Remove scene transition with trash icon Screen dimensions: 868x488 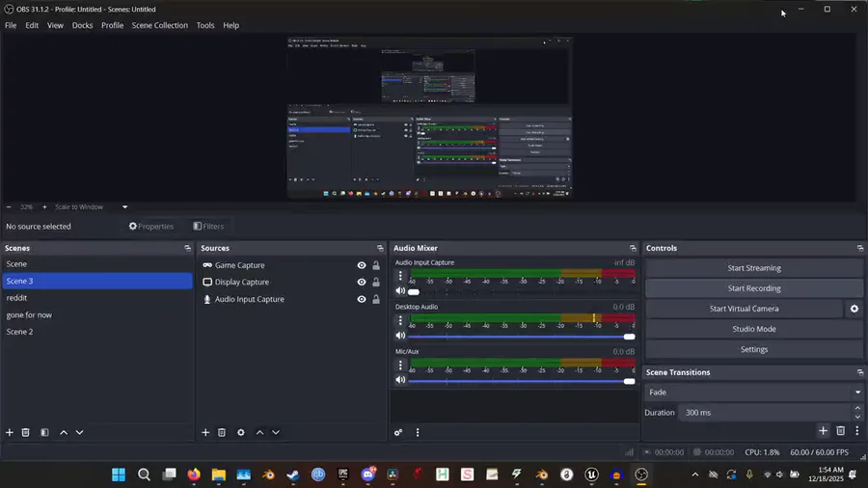pos(840,430)
